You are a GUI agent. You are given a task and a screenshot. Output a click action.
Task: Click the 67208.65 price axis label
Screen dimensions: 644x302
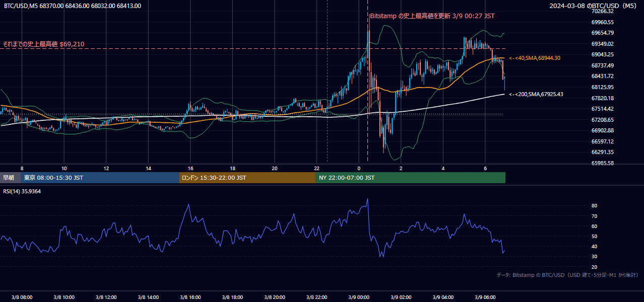(x=602, y=120)
